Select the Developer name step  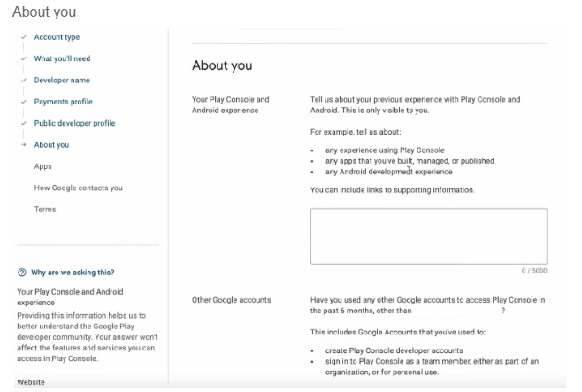coord(62,81)
